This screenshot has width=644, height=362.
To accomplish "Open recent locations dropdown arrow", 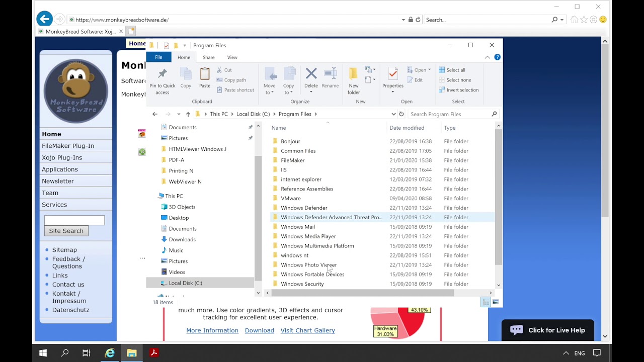I will click(178, 114).
